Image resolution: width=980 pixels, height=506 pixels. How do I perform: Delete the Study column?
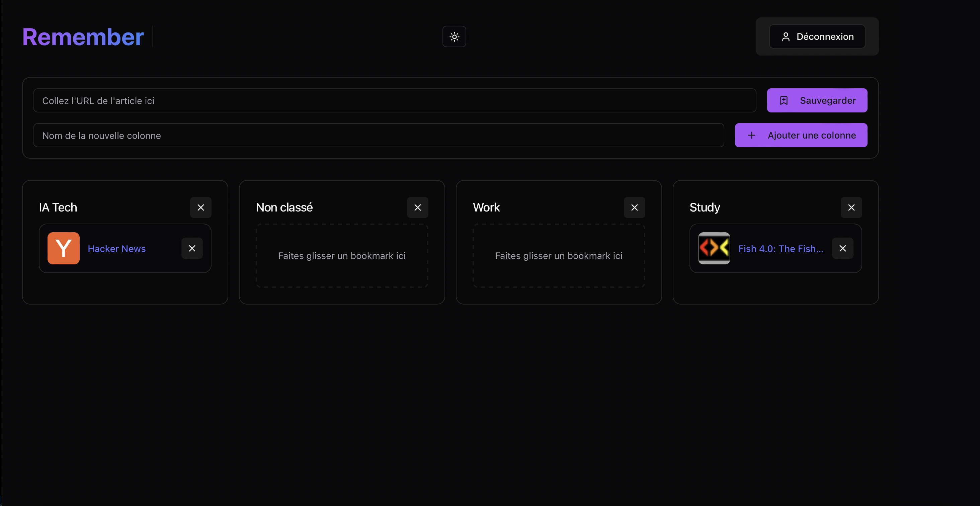[851, 207]
